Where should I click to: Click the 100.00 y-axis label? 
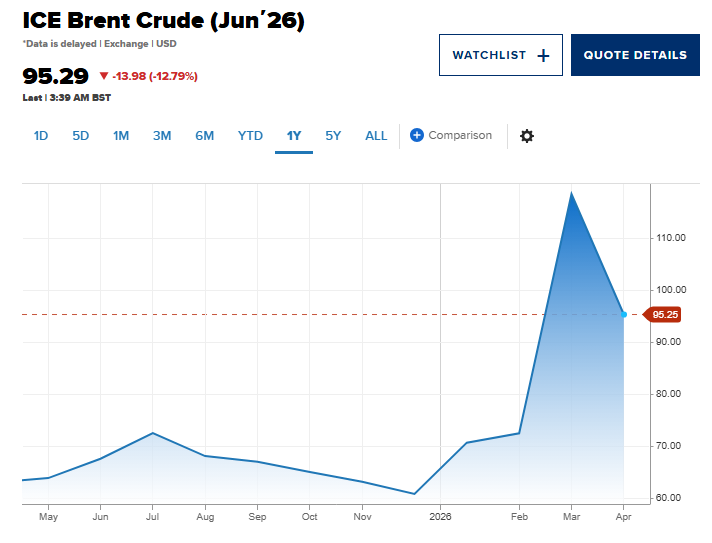pos(671,290)
